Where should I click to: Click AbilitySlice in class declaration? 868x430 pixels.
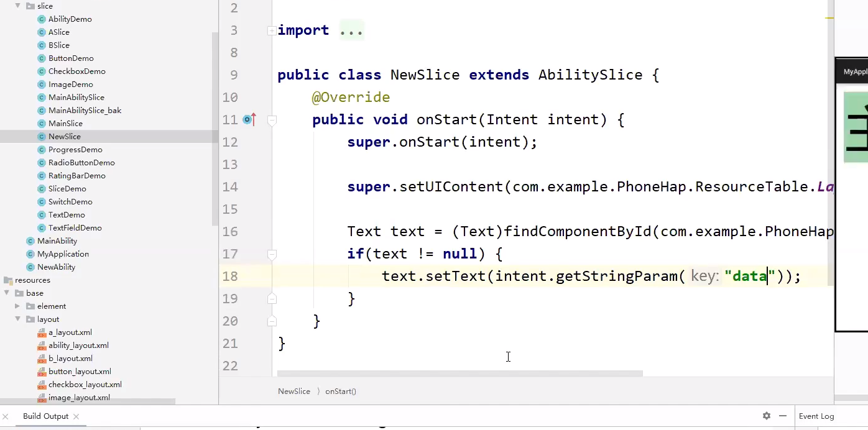click(590, 75)
